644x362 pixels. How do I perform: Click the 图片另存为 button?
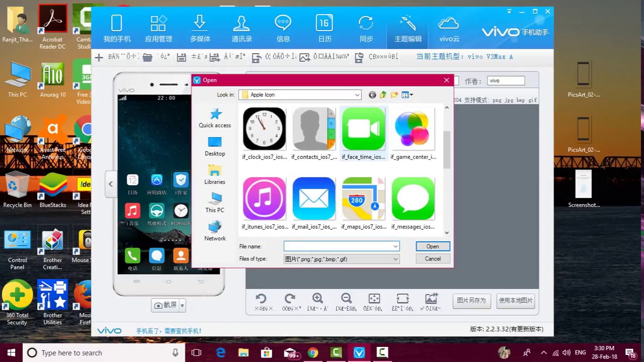click(x=471, y=301)
